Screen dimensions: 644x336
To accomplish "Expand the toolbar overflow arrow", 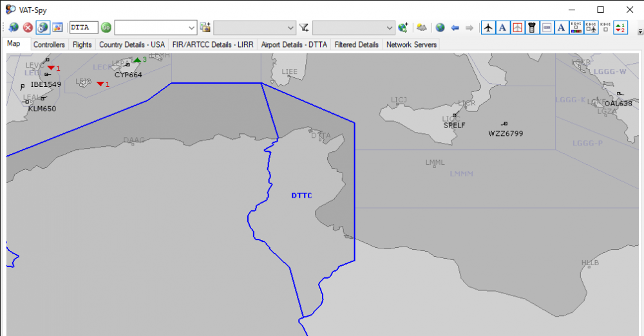I will (639, 31).
